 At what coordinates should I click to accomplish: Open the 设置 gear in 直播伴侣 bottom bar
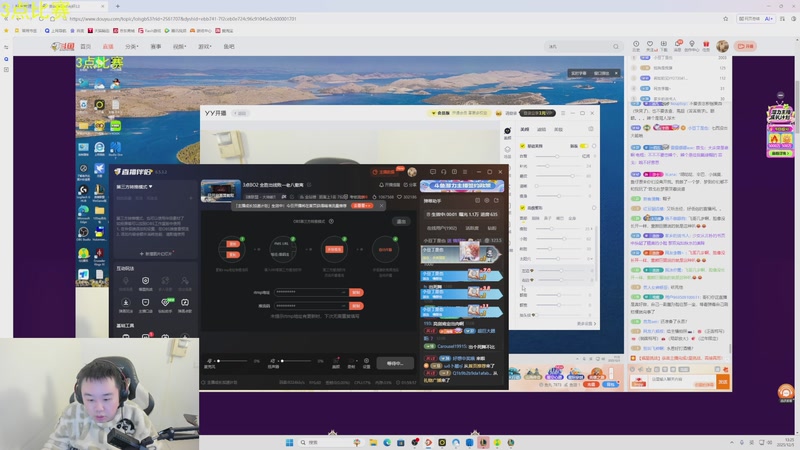tap(366, 362)
